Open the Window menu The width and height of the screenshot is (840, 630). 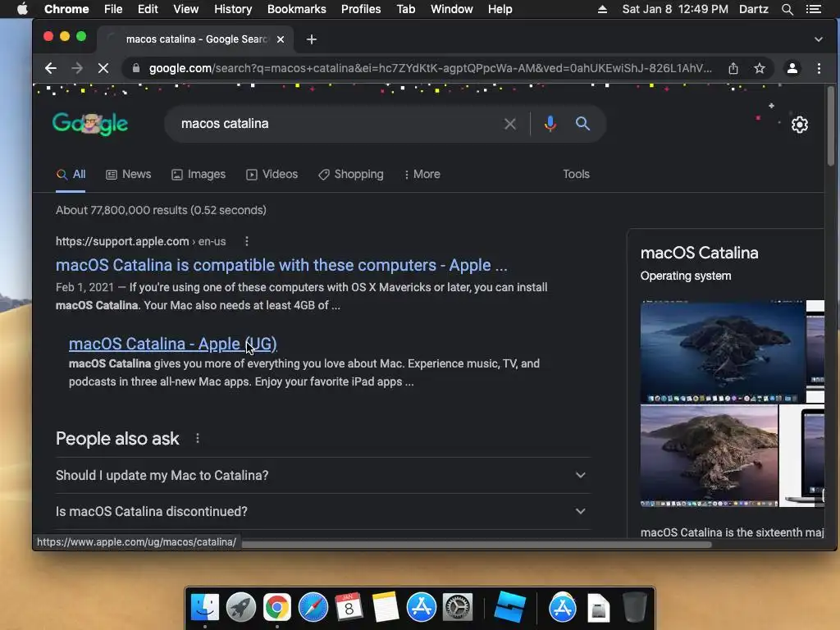451,9
